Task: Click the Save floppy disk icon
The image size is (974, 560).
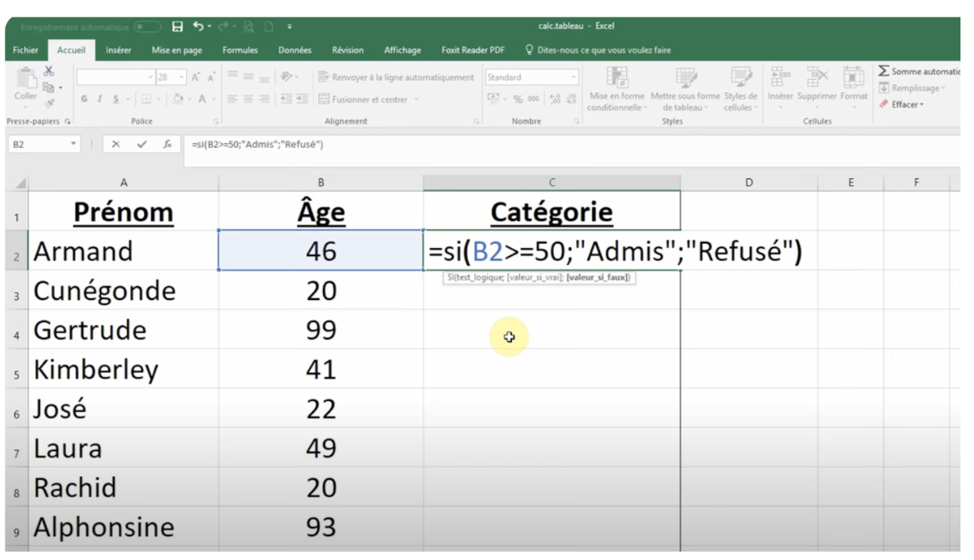Action: pyautogui.click(x=177, y=26)
